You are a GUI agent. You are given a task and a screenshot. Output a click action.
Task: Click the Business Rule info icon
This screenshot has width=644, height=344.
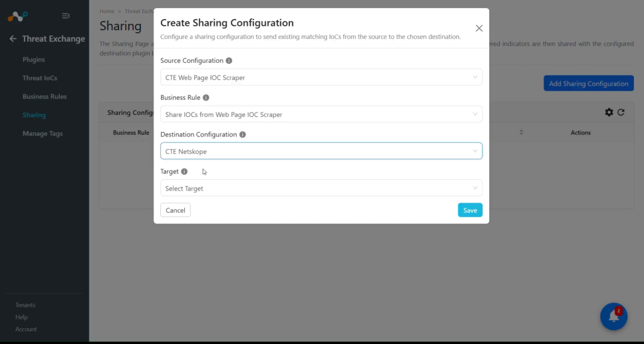206,97
